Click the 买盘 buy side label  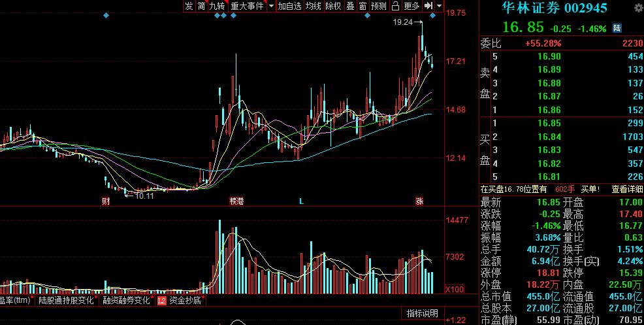tap(485, 150)
